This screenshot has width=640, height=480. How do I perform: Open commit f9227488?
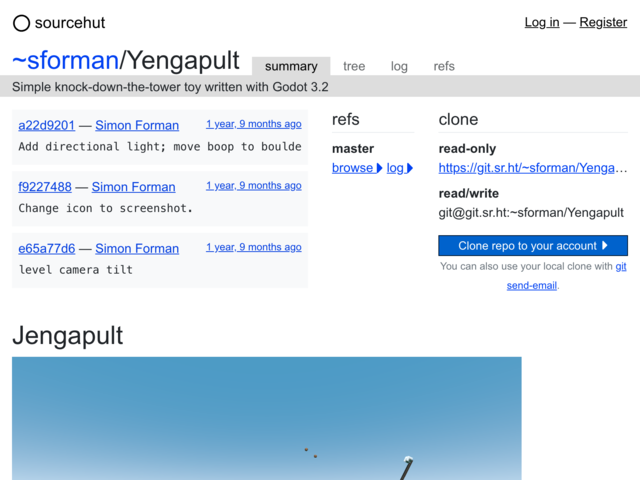pyautogui.click(x=45, y=187)
